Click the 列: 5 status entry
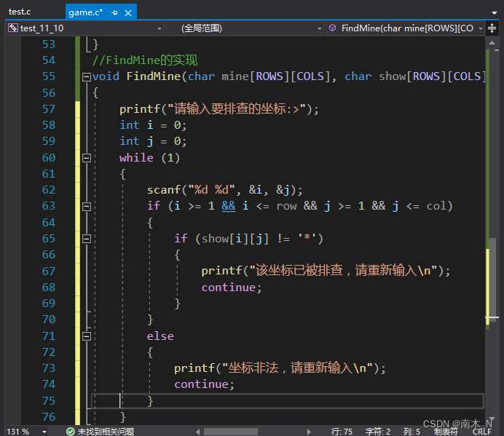 (x=412, y=432)
